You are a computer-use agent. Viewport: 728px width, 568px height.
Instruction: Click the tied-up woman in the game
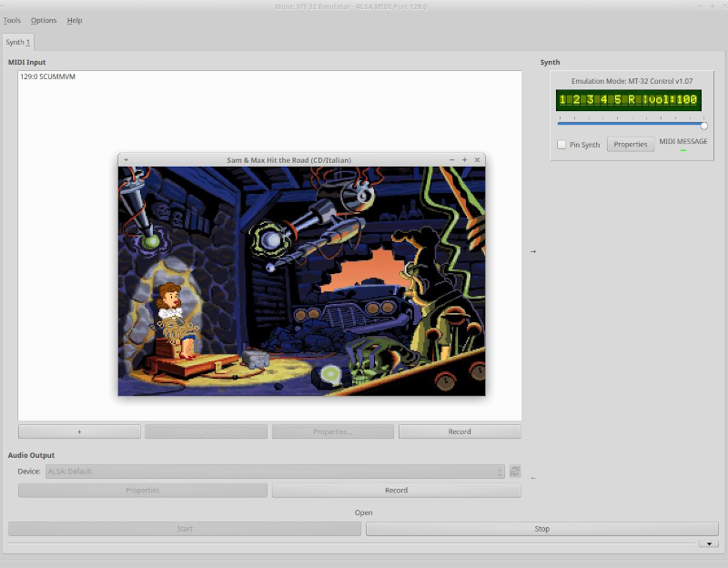pos(177,320)
